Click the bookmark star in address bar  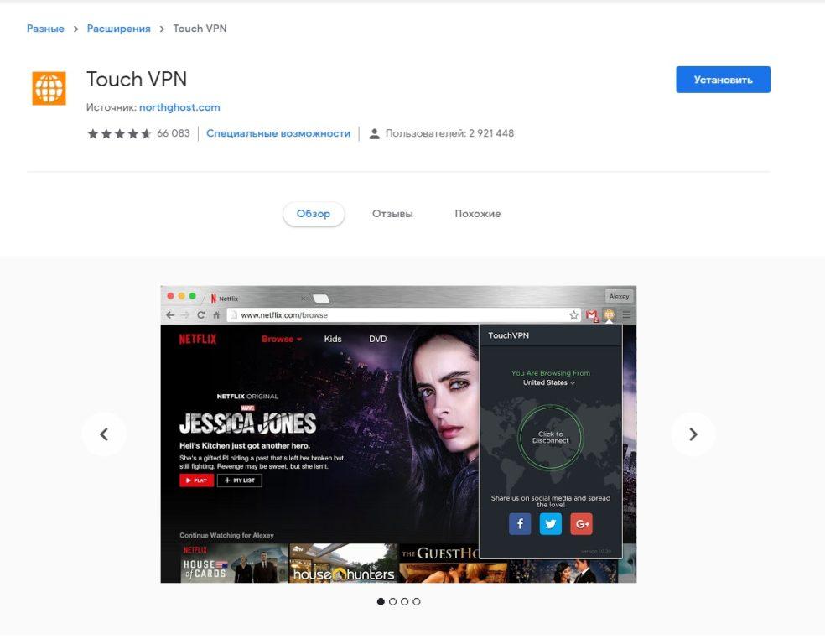click(x=573, y=315)
